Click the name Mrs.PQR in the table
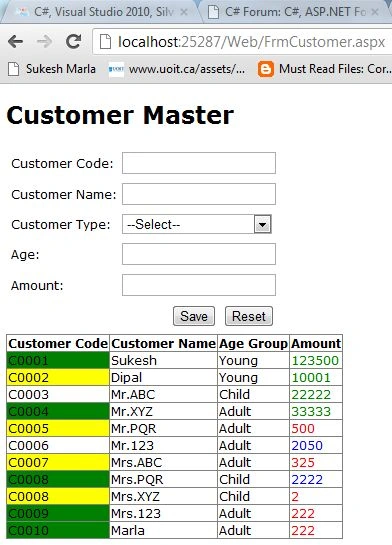This screenshot has width=392, height=545. 137,480
